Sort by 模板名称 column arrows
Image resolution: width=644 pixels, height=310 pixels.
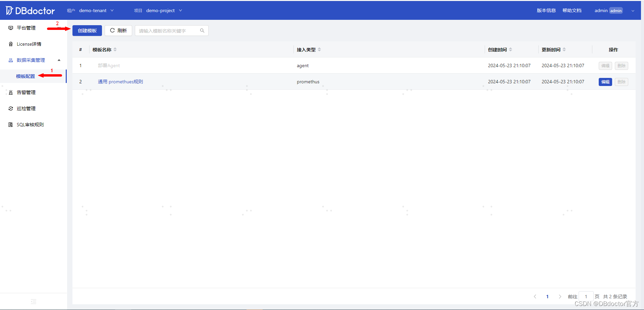115,49
